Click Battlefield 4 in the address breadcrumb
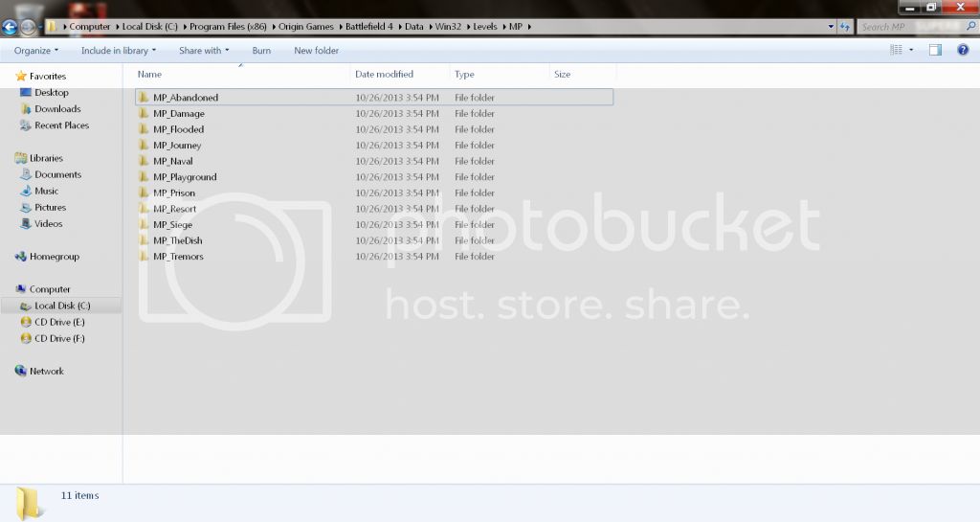 click(369, 27)
